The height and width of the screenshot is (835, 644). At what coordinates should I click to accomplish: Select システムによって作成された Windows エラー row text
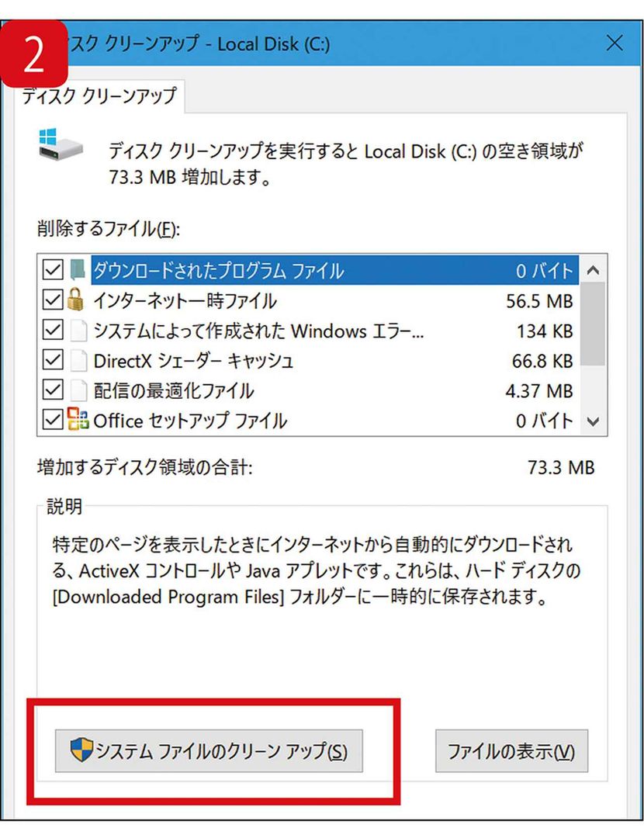pos(258,331)
